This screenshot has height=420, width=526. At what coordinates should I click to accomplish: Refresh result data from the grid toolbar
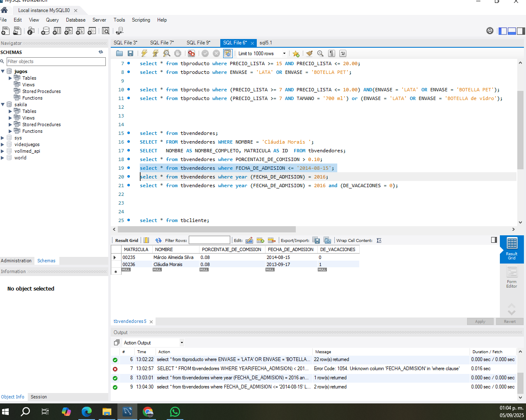(158, 240)
